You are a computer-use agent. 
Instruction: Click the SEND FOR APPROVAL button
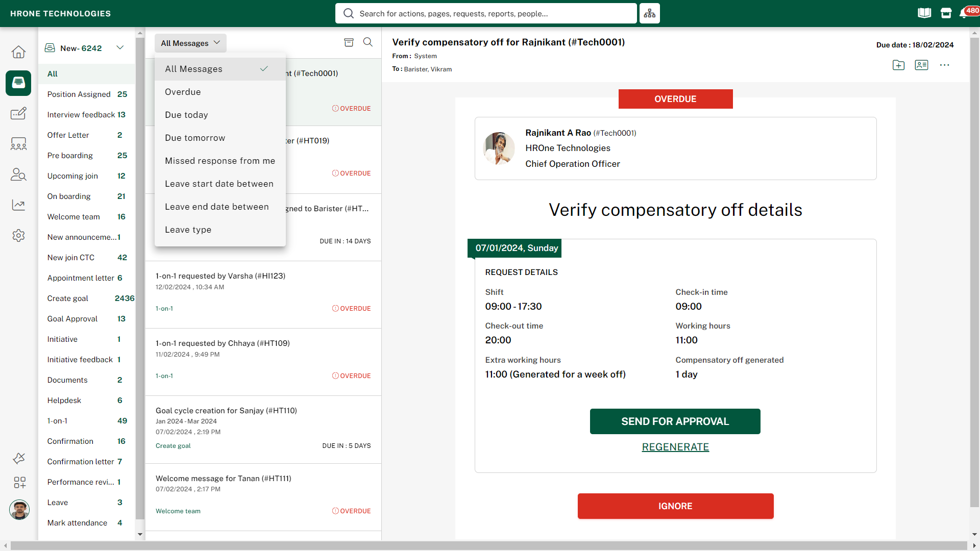tap(675, 421)
